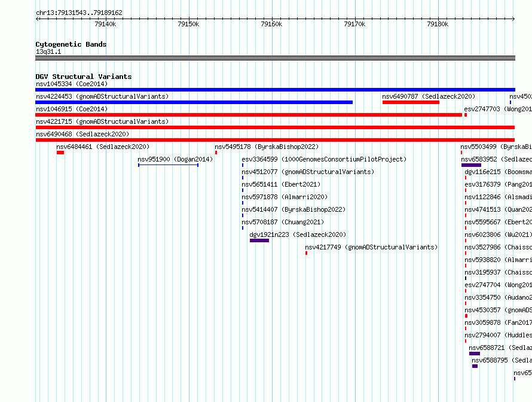The image size is (532, 402).
Task: Click the purple nsv6588721 variant bar
Action: (x=475, y=354)
